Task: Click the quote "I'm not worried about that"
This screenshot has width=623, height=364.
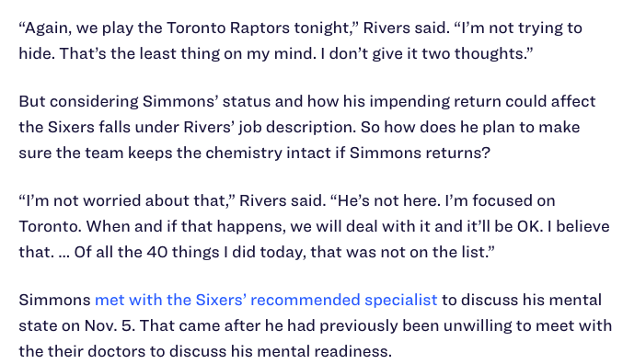Action: (x=125, y=201)
